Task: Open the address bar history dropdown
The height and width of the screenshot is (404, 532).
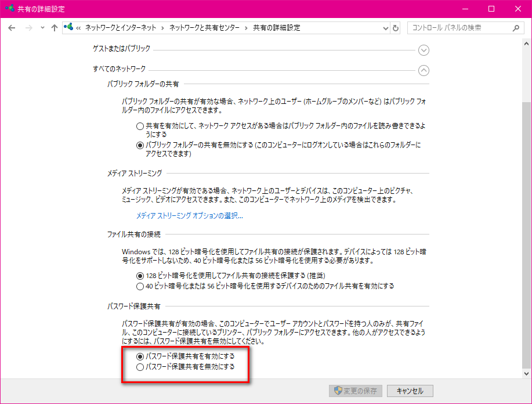Action: [386, 28]
